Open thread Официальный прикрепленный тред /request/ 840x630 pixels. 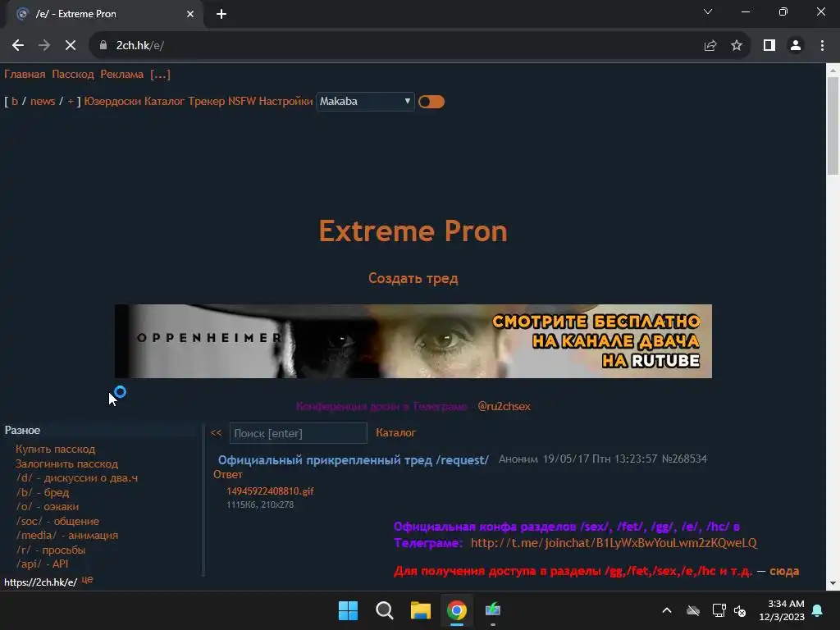pos(353,460)
